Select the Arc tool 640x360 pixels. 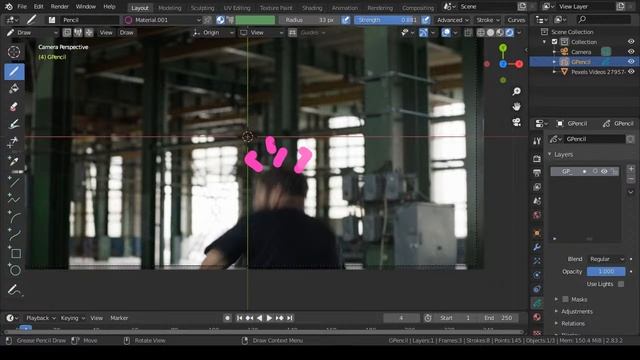tap(14, 218)
